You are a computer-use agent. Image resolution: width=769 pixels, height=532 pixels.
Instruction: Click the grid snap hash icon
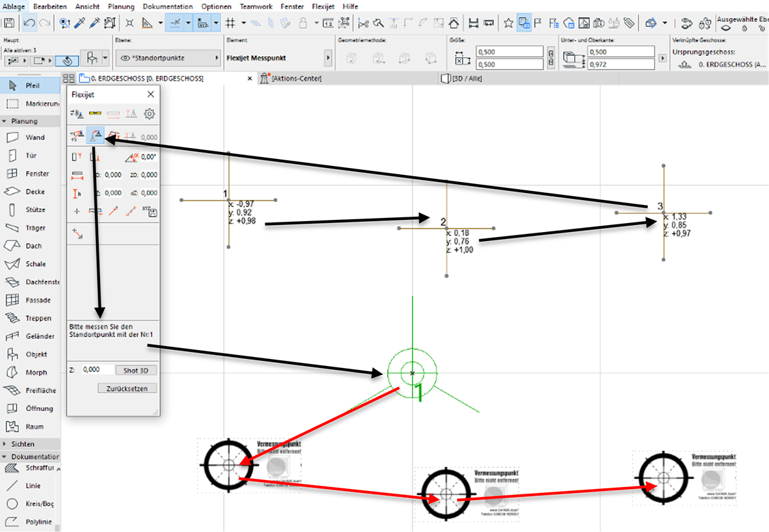231,23
